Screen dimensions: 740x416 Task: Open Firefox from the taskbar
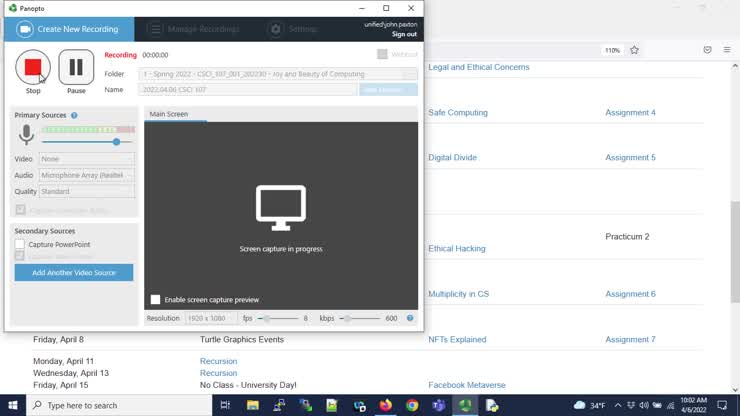click(x=386, y=405)
